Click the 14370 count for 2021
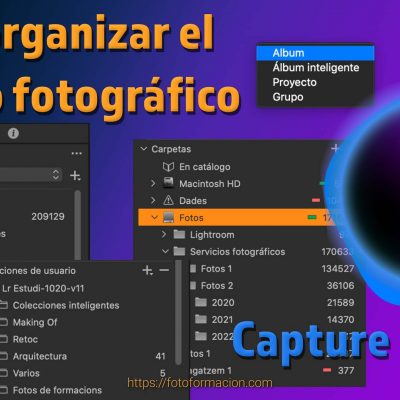Viewport: 400px width, 400px height. point(340,320)
